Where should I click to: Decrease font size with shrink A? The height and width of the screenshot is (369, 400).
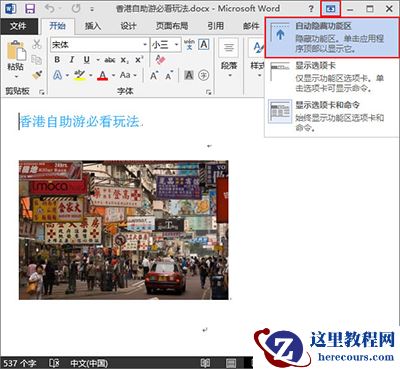[x=169, y=76]
